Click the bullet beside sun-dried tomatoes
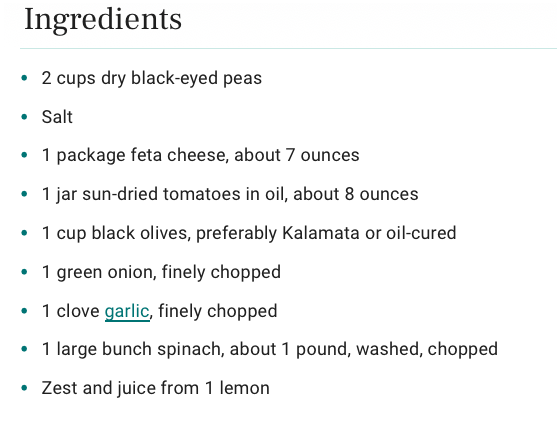Viewport: 557px width, 421px height. 25,194
